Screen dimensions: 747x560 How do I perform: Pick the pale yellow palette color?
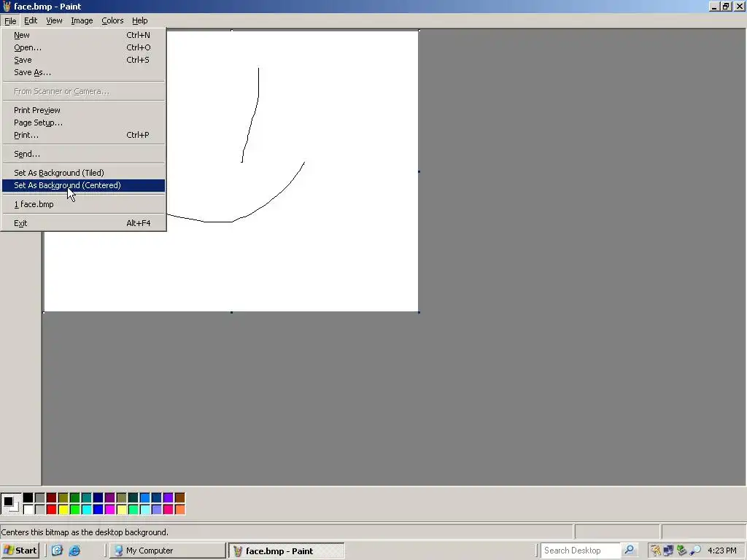(122, 510)
